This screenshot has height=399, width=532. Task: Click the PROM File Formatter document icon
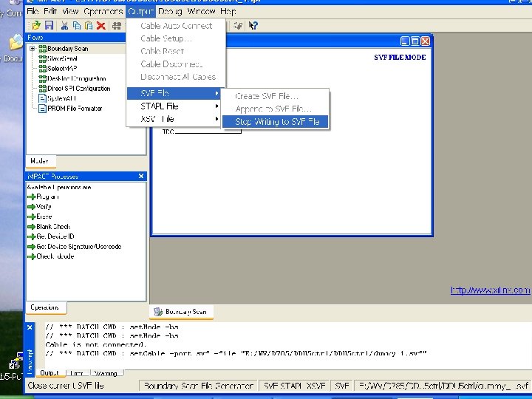pos(42,109)
